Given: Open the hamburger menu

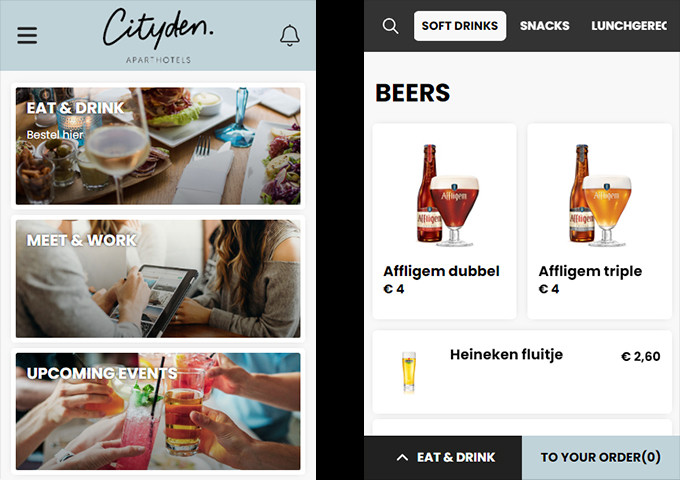Looking at the screenshot, I should [27, 35].
